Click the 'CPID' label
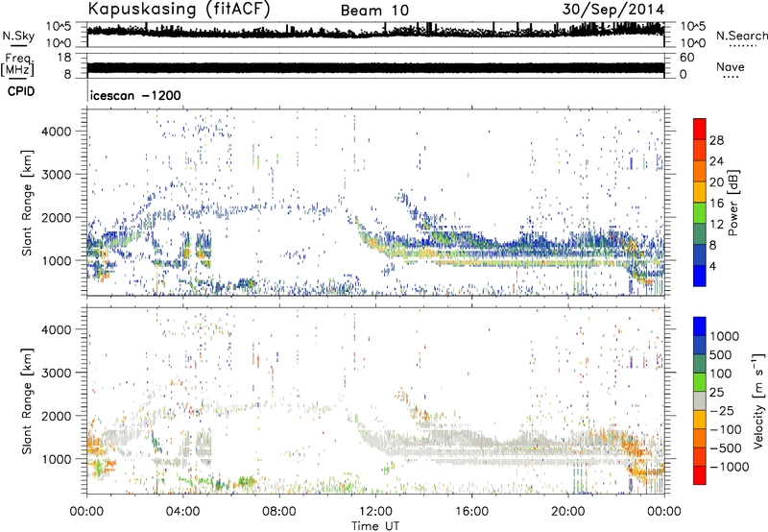Screen dimensions: 768x532 (21, 91)
